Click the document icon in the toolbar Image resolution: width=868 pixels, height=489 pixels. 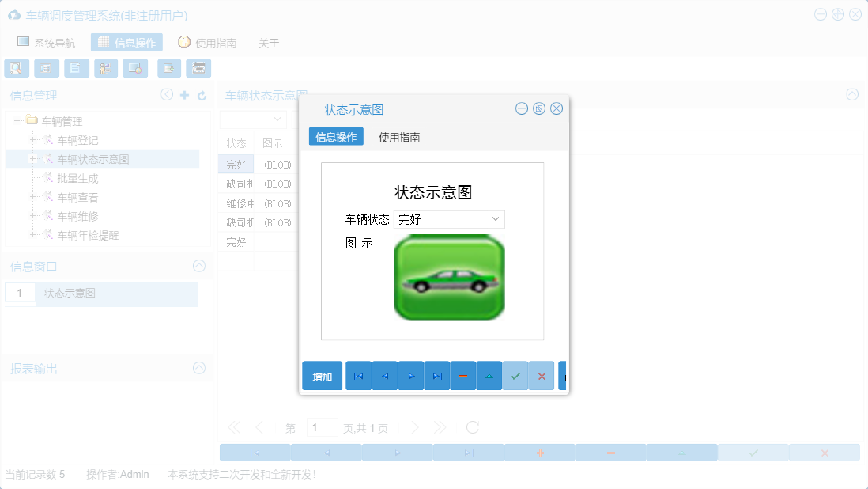pyautogui.click(x=76, y=68)
